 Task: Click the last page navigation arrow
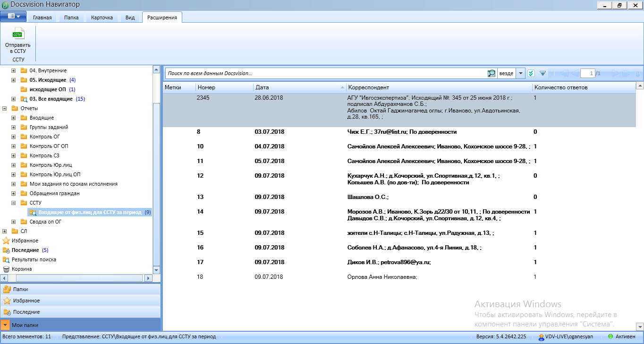[x=626, y=73]
